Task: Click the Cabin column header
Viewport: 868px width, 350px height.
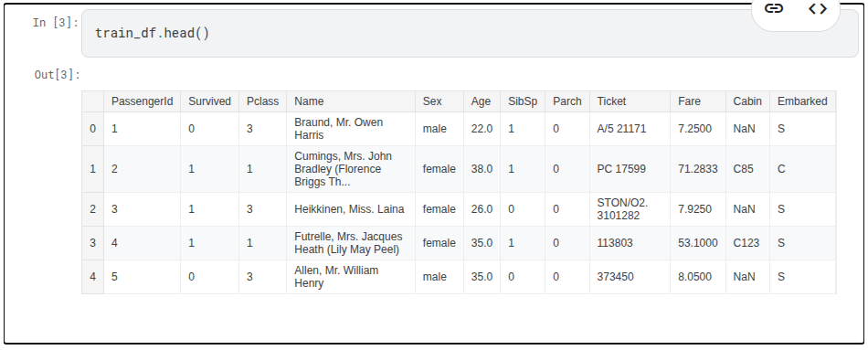Action: pyautogui.click(x=748, y=101)
